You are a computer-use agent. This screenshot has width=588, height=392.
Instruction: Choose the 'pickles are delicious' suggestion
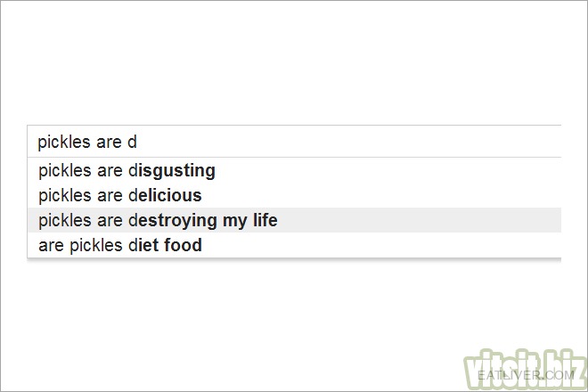coord(294,195)
